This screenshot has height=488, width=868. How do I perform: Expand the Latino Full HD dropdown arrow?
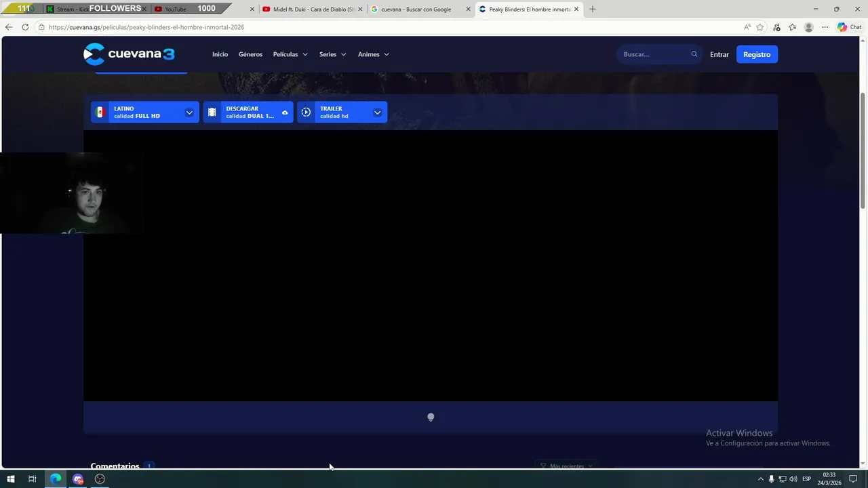[x=189, y=113]
